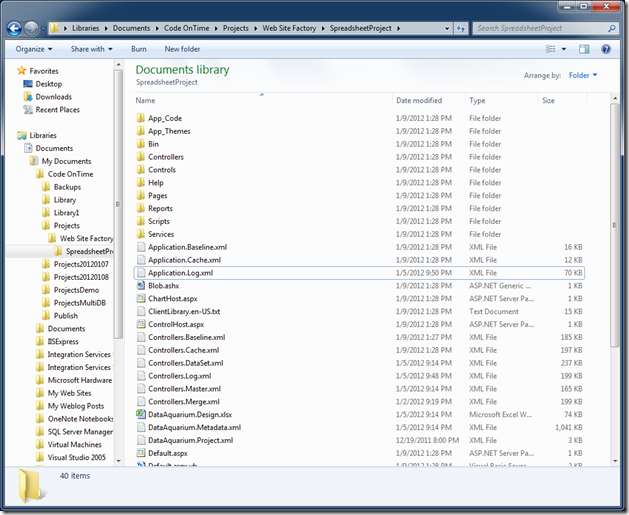629x515 pixels.
Task: Click the Controllers folder icon
Action: tap(140, 156)
